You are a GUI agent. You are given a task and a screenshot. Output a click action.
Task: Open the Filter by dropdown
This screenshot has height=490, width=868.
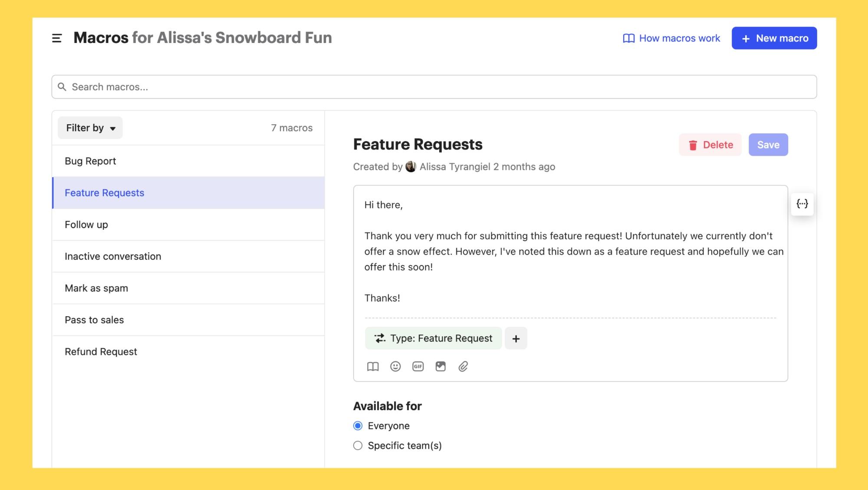pyautogui.click(x=90, y=128)
